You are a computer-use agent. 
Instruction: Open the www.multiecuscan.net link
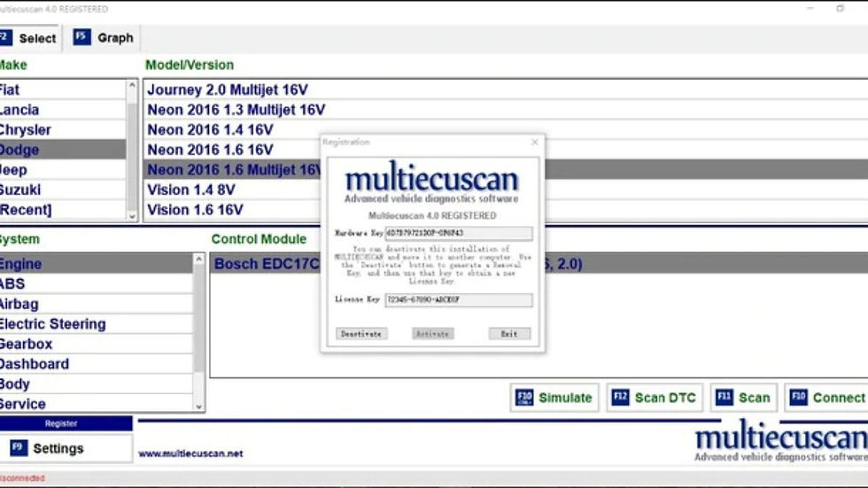pyautogui.click(x=190, y=453)
